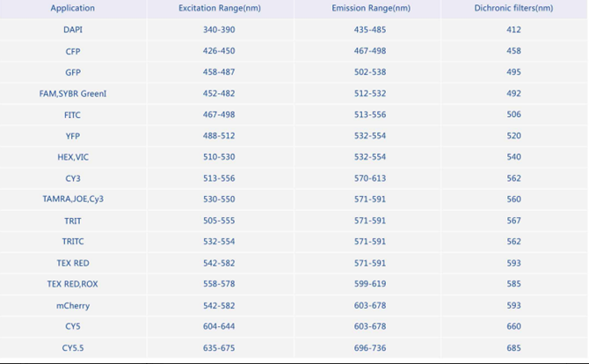Click the Application column header
The image size is (589, 364).
tap(73, 9)
